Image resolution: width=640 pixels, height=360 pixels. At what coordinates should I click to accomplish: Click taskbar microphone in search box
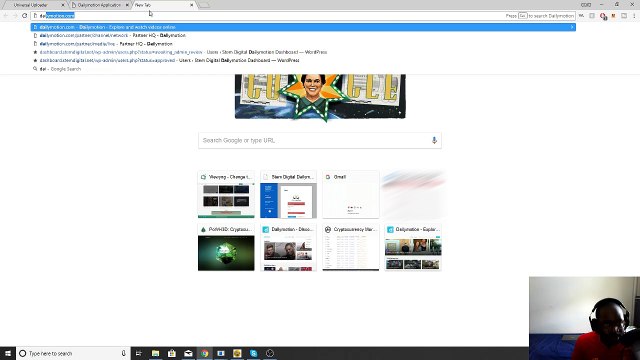click(123, 353)
